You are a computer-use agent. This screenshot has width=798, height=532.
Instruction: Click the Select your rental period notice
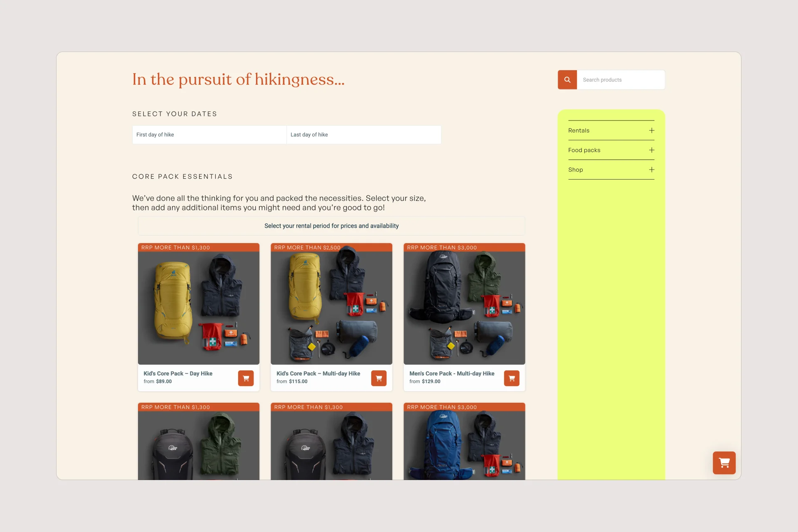pyautogui.click(x=331, y=226)
